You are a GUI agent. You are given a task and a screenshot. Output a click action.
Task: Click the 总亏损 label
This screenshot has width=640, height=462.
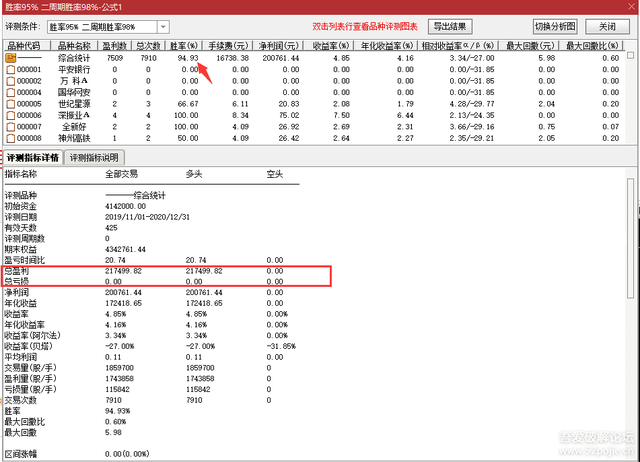[17, 282]
